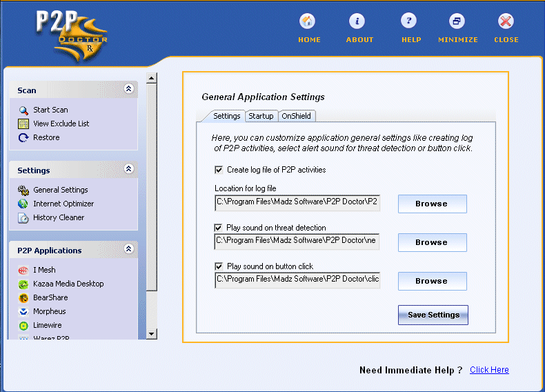The height and width of the screenshot is (392, 545).
Task: Select BearShare text entry
Action: tap(50, 297)
